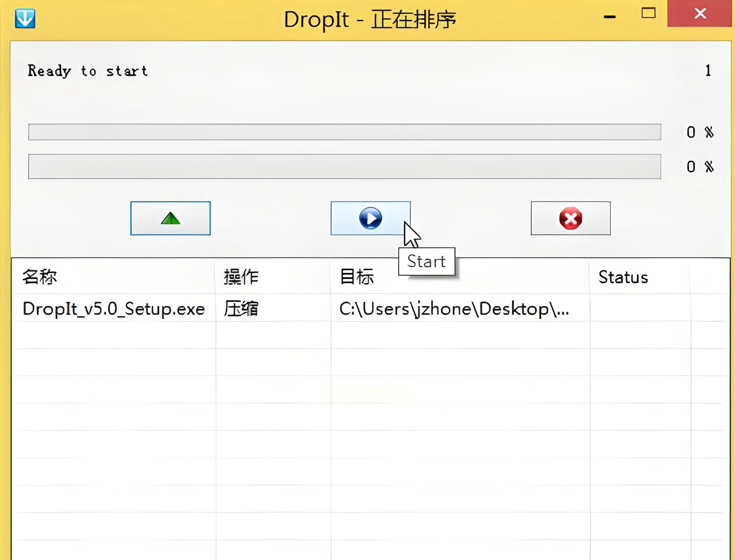This screenshot has height=560, width=735.
Task: Click the 名称 column header
Action: [x=114, y=277]
